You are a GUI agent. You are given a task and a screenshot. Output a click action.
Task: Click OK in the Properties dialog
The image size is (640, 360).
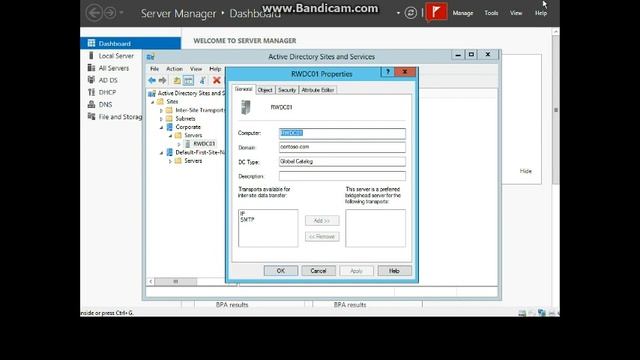pyautogui.click(x=281, y=271)
